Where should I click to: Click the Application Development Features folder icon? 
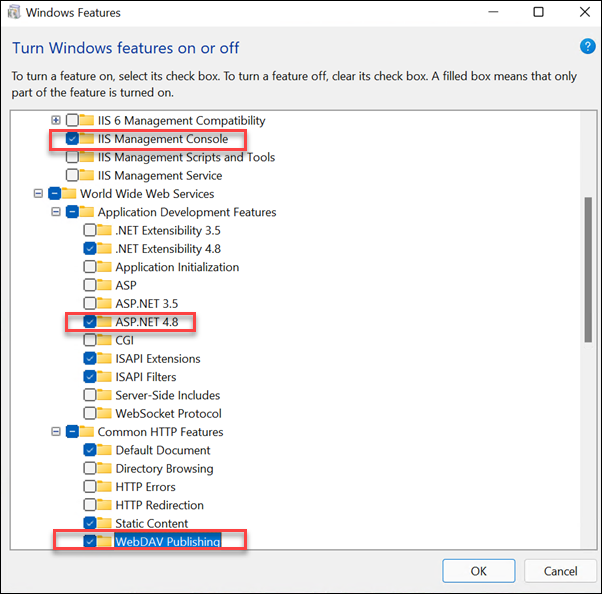pos(87,212)
